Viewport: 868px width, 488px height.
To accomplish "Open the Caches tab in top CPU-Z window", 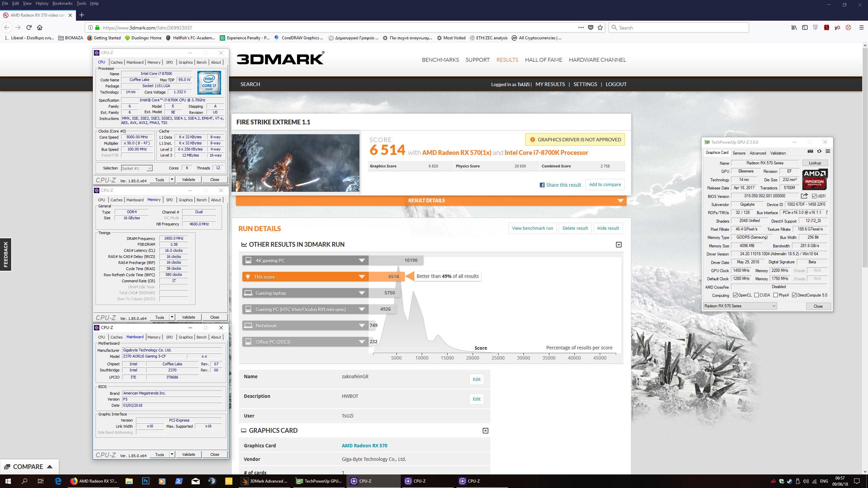I will [x=117, y=62].
